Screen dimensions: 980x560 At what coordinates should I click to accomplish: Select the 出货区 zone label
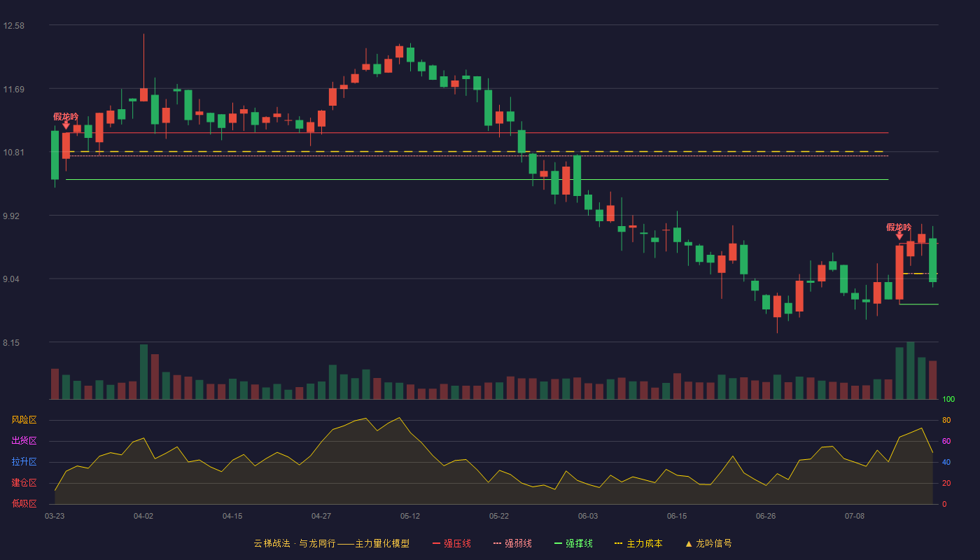point(24,441)
